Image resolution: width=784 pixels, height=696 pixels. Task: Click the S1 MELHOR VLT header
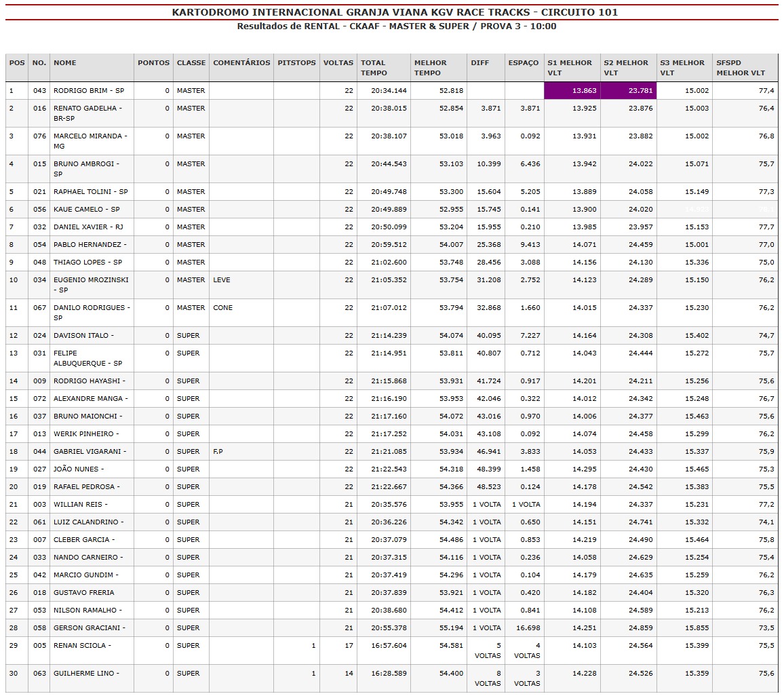click(x=570, y=68)
